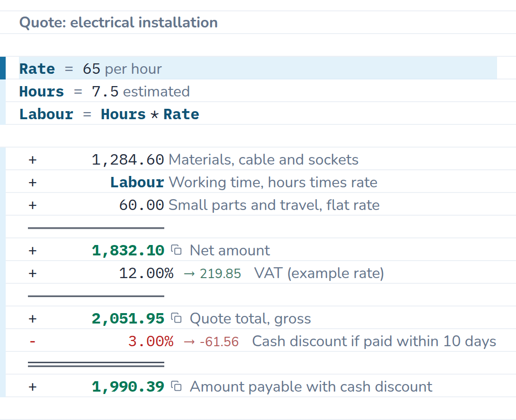Click the 'Net amount' label
516x420 pixels.
point(230,250)
